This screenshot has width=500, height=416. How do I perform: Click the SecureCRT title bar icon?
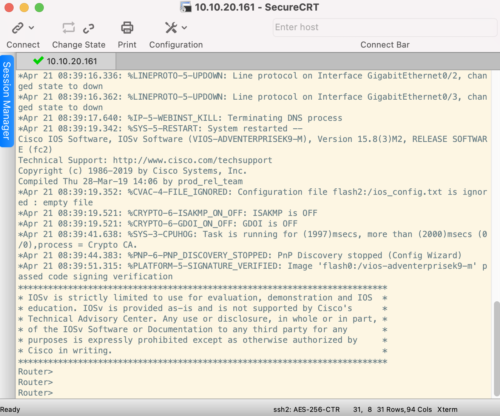point(186,7)
